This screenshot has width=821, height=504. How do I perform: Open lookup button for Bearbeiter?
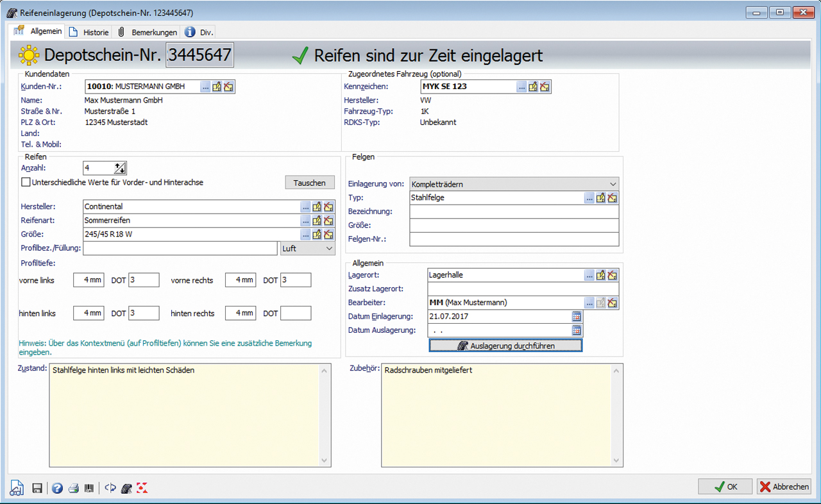(x=589, y=303)
